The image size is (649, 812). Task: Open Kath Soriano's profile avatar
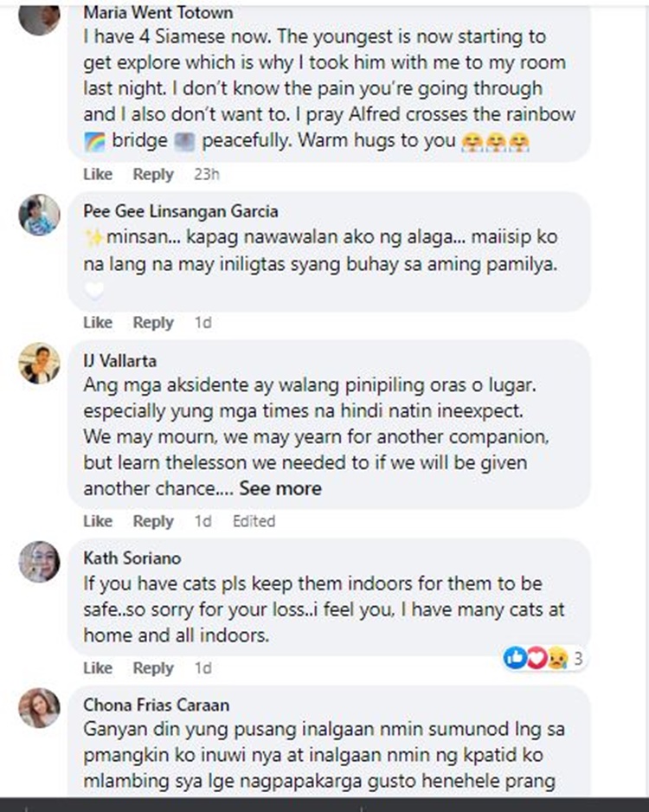(x=39, y=562)
